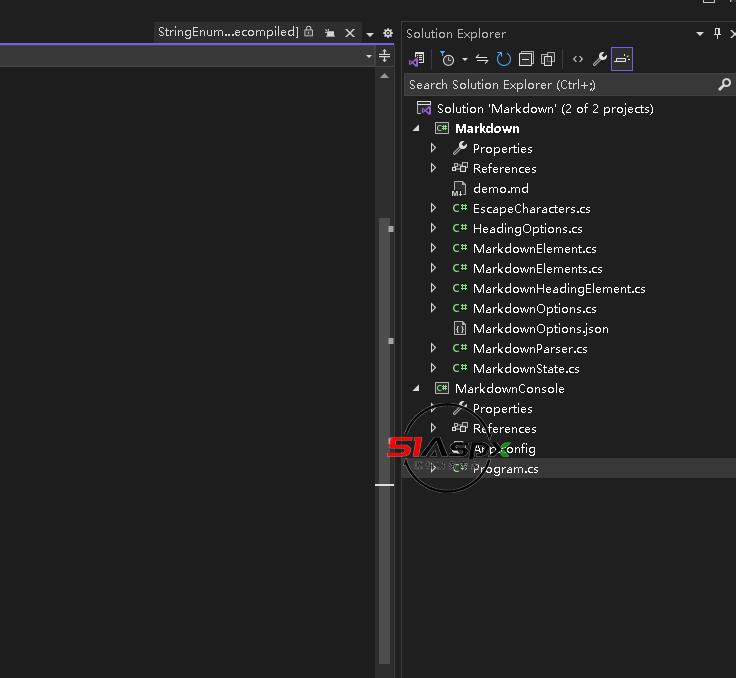Select the Markdown project icon
Screen dimensions: 736x678
(x=441, y=128)
